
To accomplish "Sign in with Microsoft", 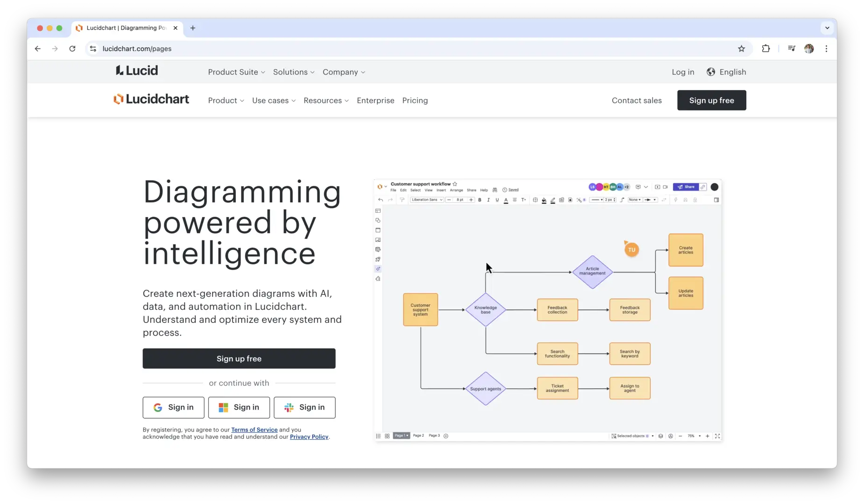I will tap(239, 407).
